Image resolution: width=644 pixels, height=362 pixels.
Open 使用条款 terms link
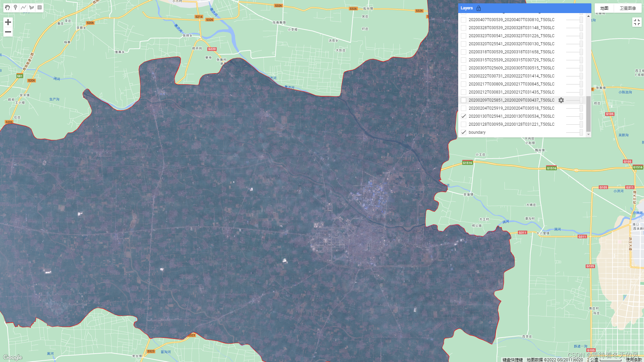point(634,360)
